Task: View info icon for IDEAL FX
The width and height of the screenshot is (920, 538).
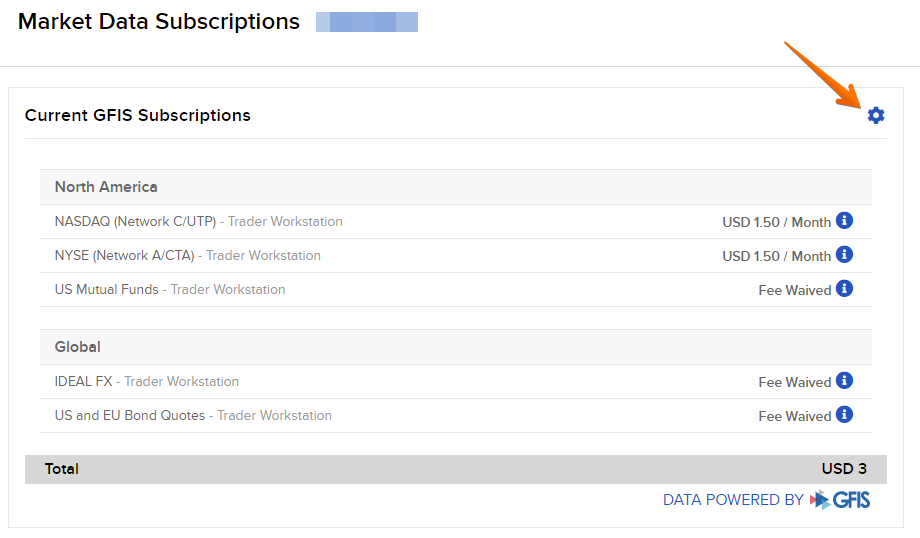Action: pos(844,381)
